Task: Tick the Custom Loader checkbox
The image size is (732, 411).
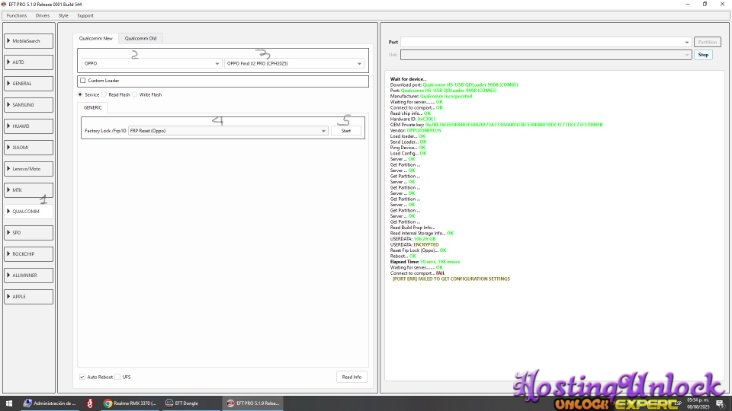Action: [x=83, y=80]
